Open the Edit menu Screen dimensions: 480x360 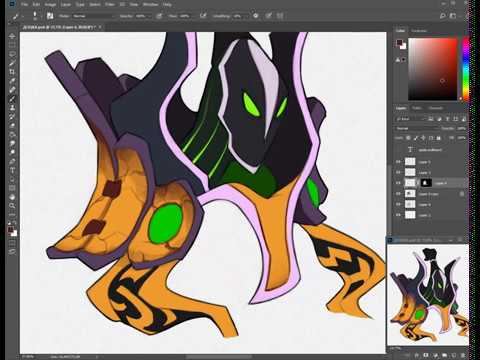pos(36,5)
